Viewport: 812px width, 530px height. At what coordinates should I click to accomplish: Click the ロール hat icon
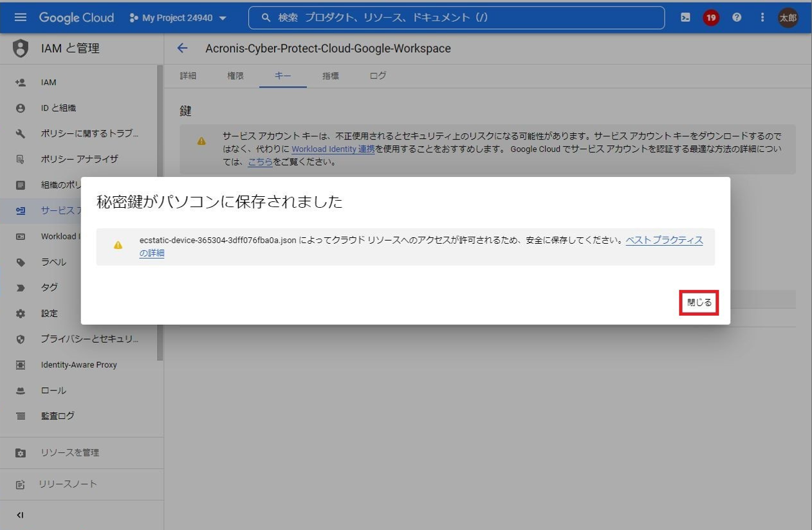click(21, 390)
